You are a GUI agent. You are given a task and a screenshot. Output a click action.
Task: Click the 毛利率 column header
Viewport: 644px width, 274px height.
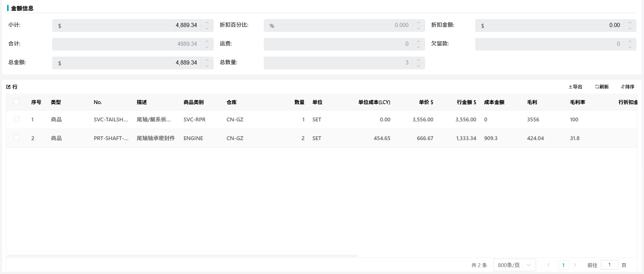click(577, 102)
